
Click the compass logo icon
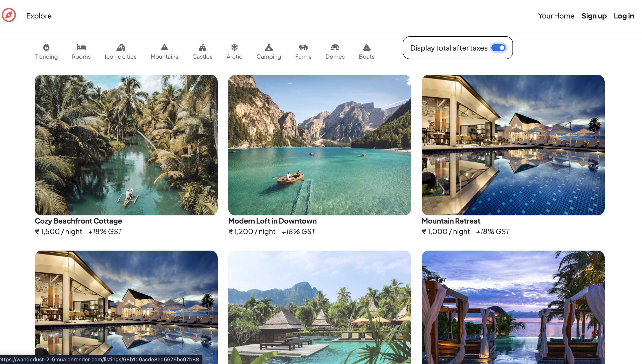point(9,15)
